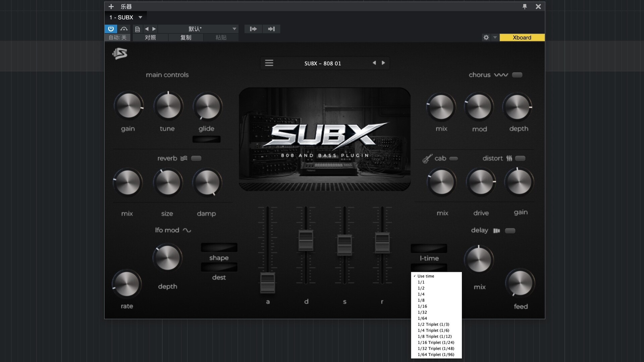Toggle the delay effect on
This screenshot has height=362, width=644.
click(x=510, y=231)
